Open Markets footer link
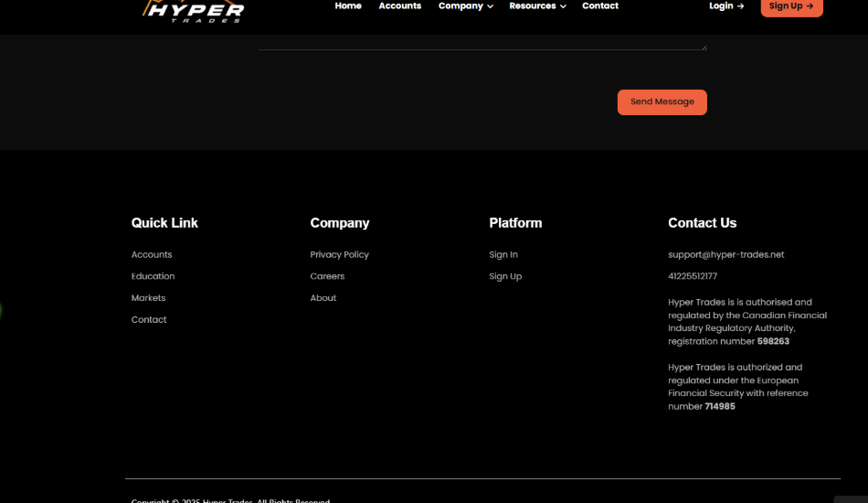 tap(148, 298)
